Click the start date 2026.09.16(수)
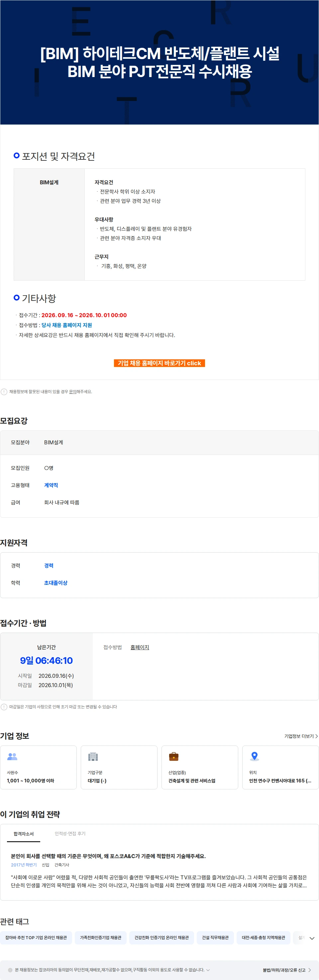This screenshot has height=980, width=319. [56, 676]
